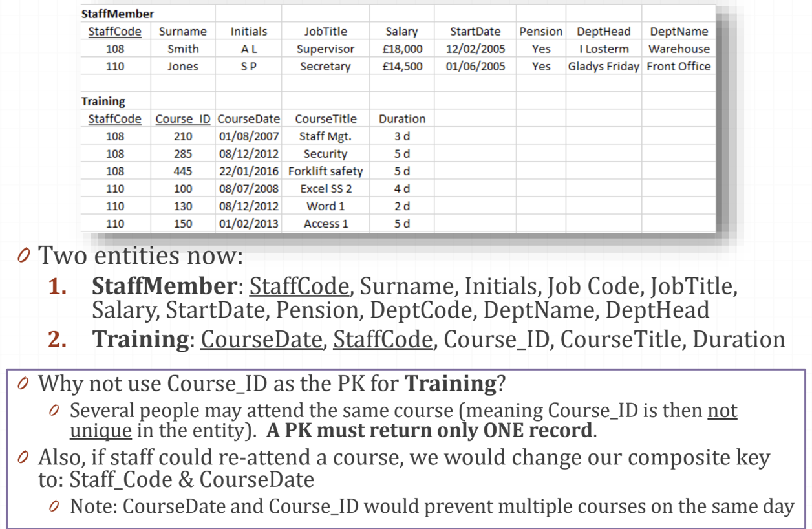This screenshot has height=529, width=812.
Task: Select the £18,000 salary cell
Action: (401, 49)
